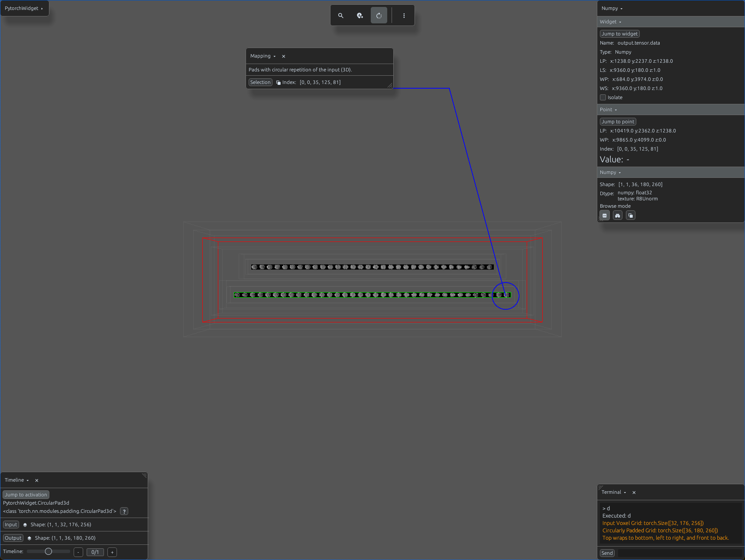Screen dimensions: 745x560
Task: Click the Mapping panel resize grip
Action: click(x=390, y=86)
